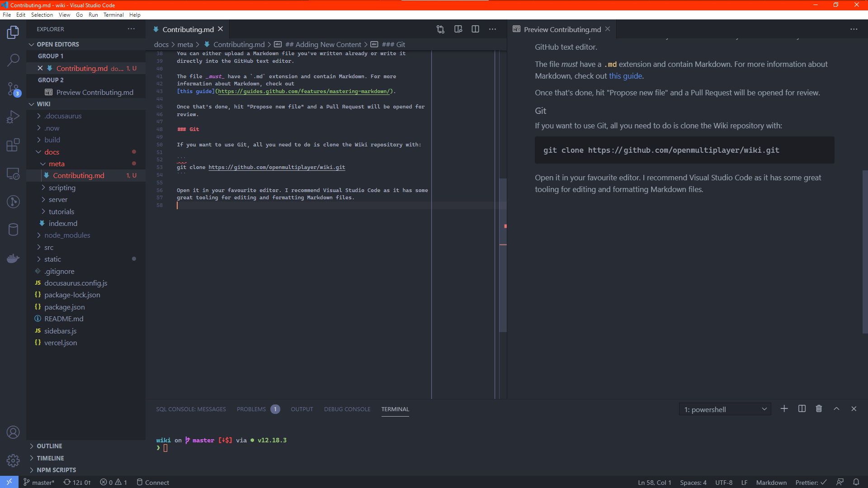Open the Extensions view
Screen dimensions: 868x488
[x=13, y=145]
